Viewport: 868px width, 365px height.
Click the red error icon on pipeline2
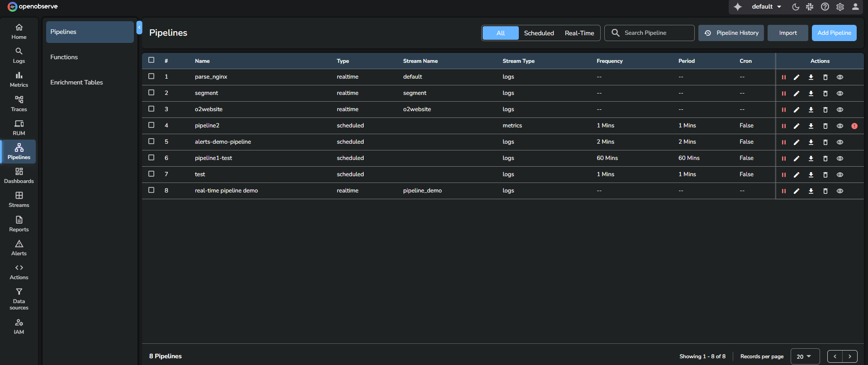[x=854, y=126]
